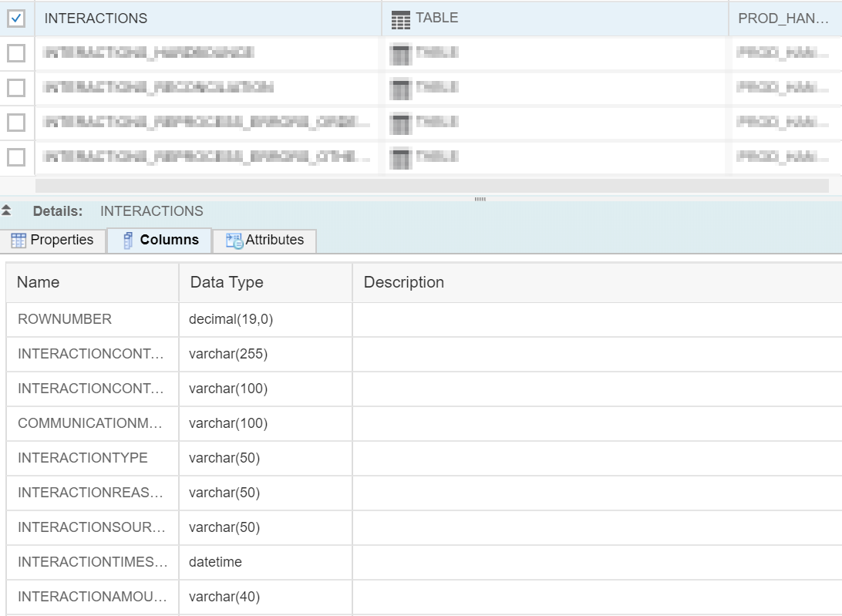Click the Columns tab icon
Image resolution: width=842 pixels, height=616 pixels.
[129, 241]
